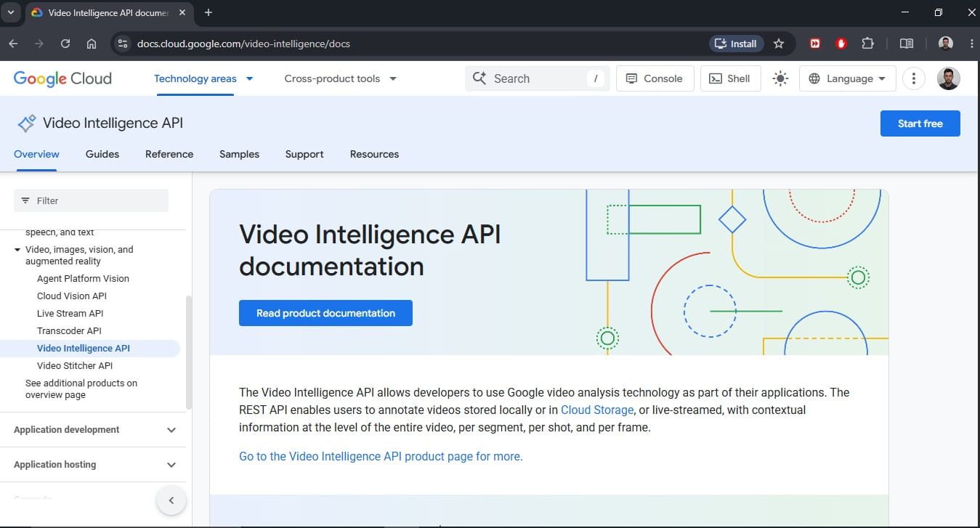Open Video Stitcher API in sidebar
The image size is (980, 528).
75,365
